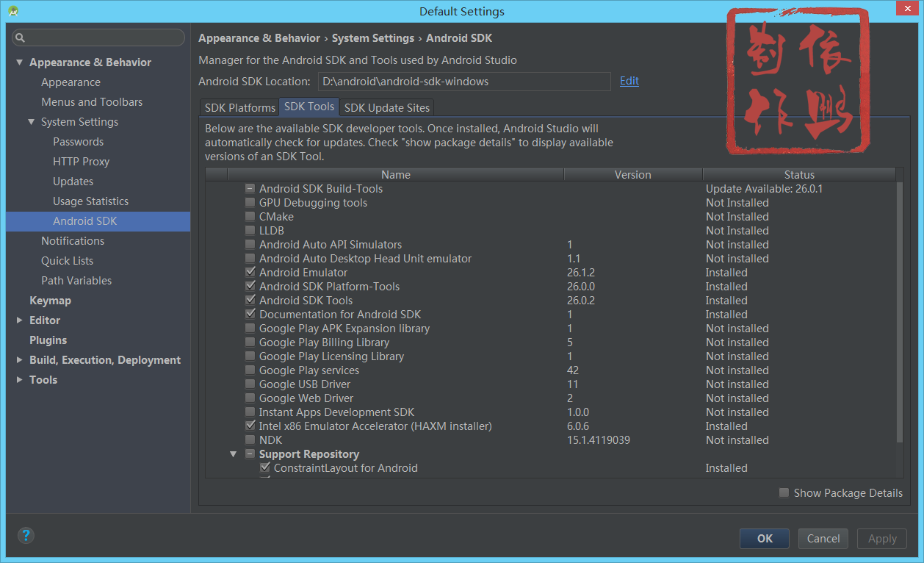This screenshot has height=563, width=924.
Task: Expand the Tools section
Action: coord(19,380)
